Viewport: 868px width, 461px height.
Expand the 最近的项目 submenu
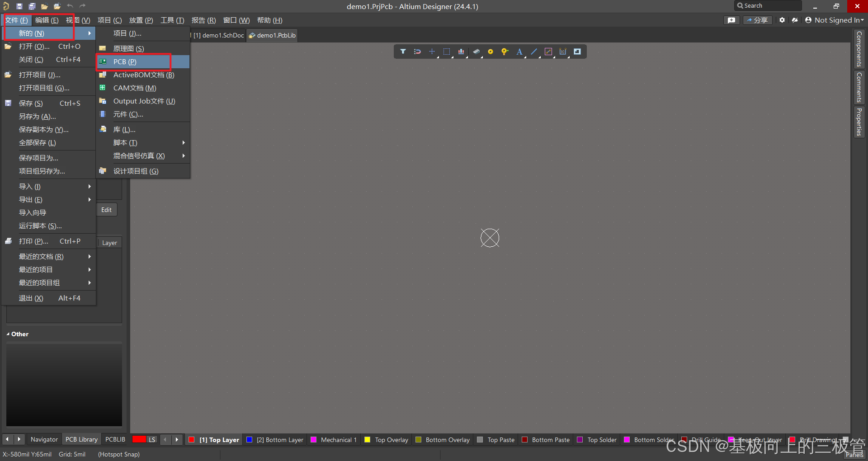(49, 269)
